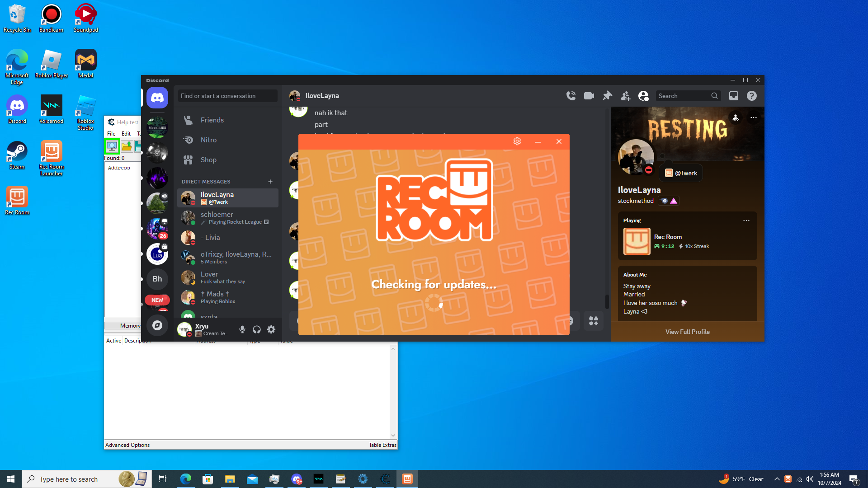The image size is (868, 488).
Task: Start a voice call with IloveLayna
Action: point(571,96)
